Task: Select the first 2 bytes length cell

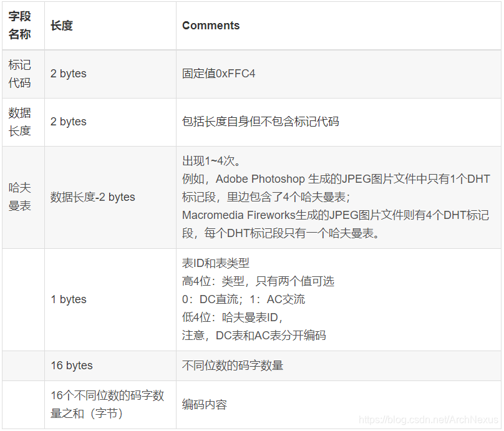Action: point(68,73)
